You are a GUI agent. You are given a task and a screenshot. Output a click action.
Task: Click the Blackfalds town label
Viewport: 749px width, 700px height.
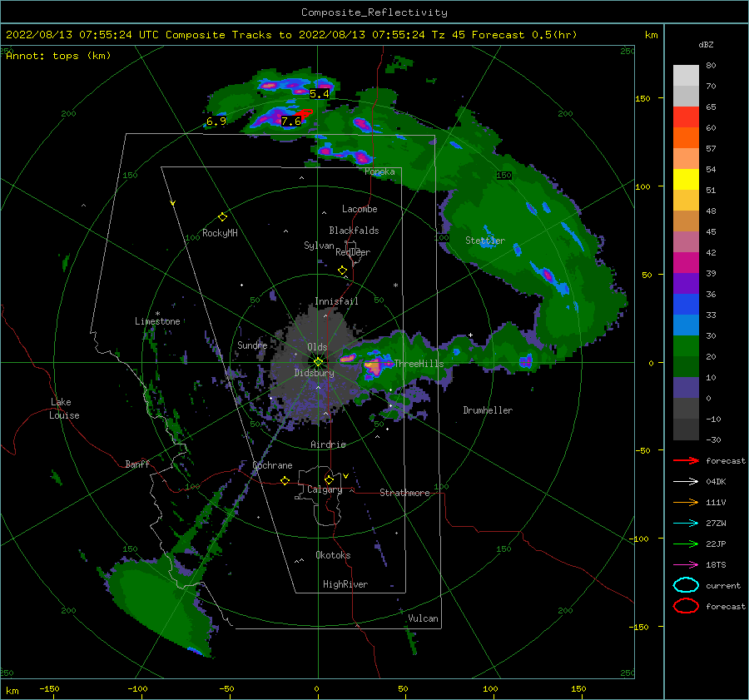354,231
